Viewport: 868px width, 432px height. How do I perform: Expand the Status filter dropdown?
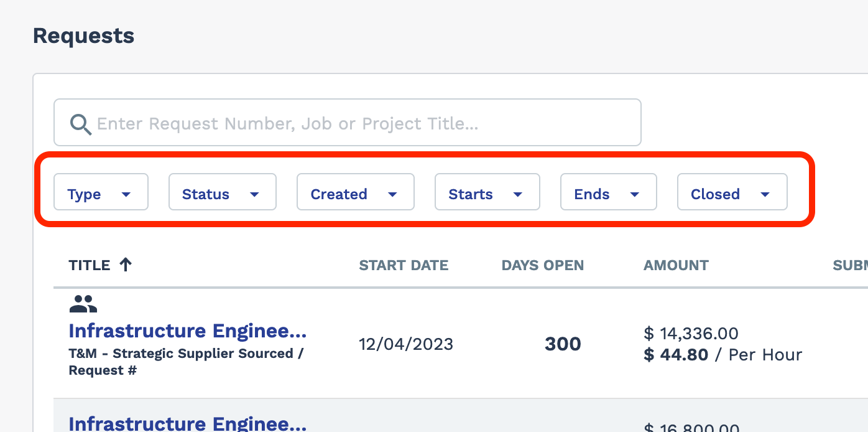click(x=222, y=194)
